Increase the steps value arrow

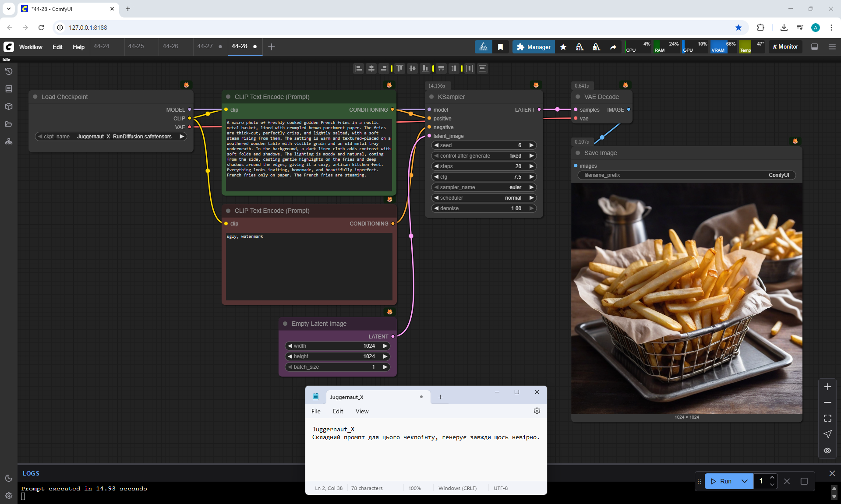(531, 166)
